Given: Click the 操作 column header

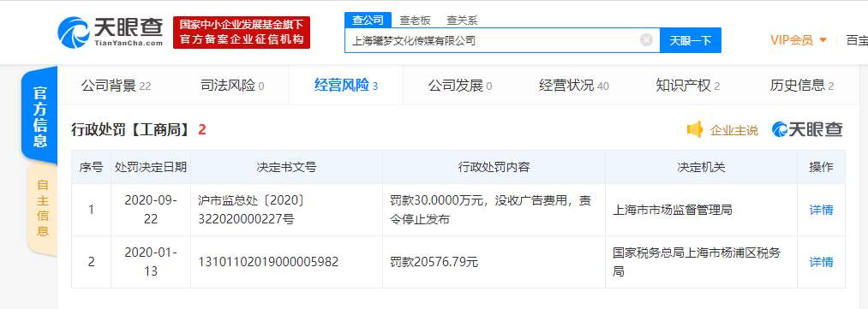Looking at the screenshot, I should tap(821, 167).
